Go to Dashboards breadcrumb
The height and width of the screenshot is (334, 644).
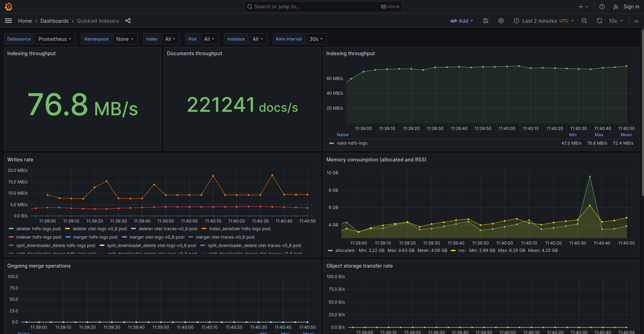(x=55, y=21)
